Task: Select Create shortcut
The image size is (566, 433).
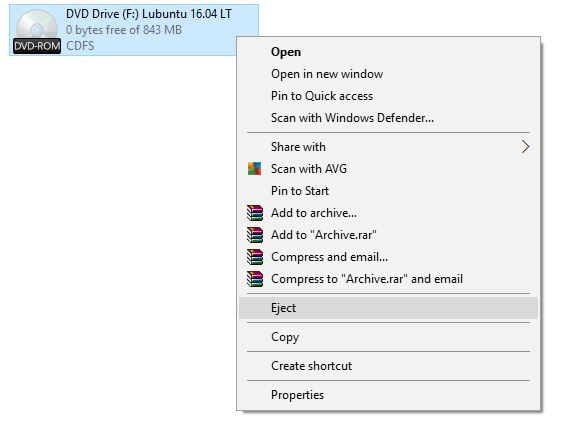Action: [x=388, y=366]
